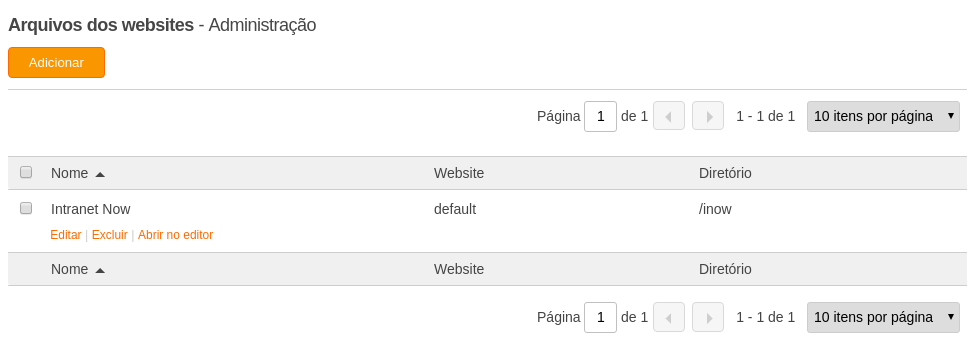Open top '10 itens por página' dropdown

[883, 116]
